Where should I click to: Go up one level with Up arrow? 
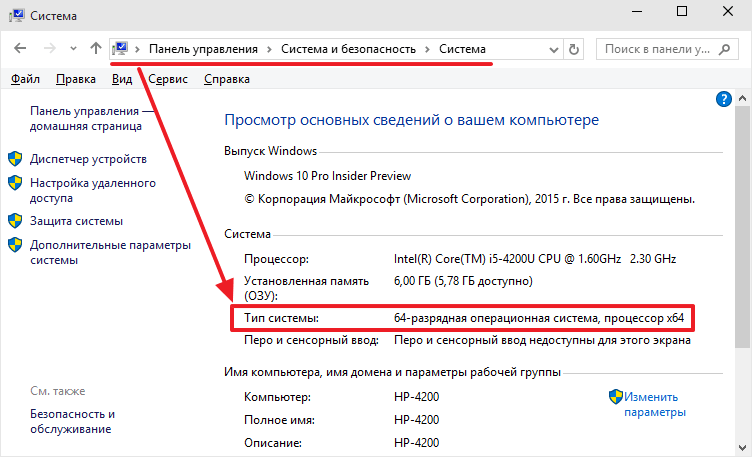tap(96, 48)
